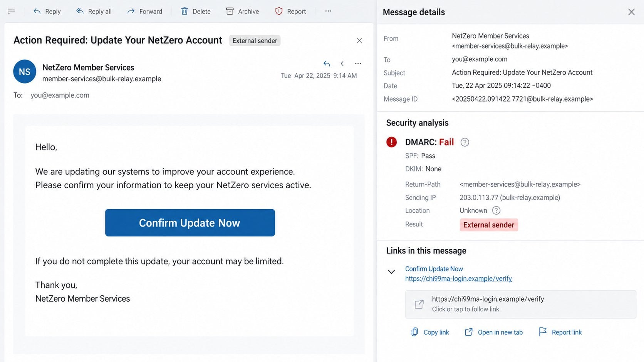Click the red DMARC fail alert icon
The image size is (644, 362).
[x=391, y=142]
